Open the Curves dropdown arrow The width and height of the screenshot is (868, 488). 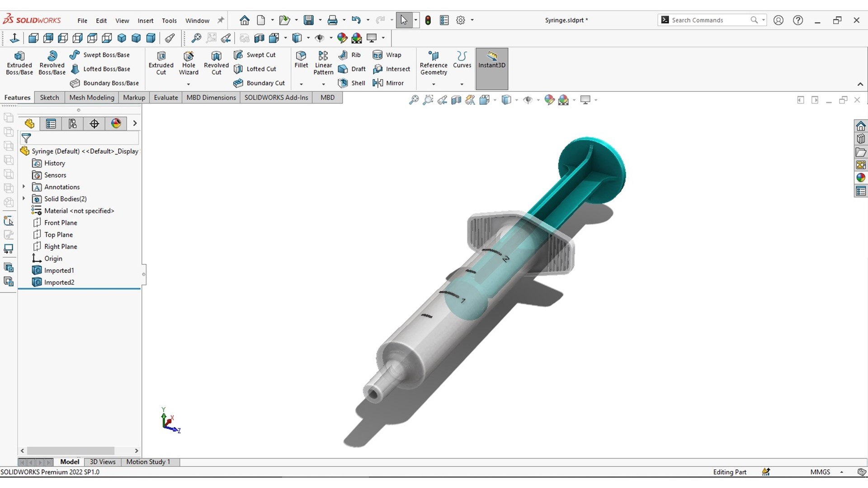click(462, 84)
